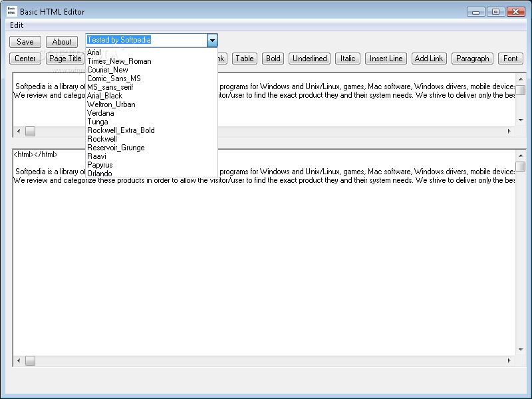Open the Edit menu
Screen dimensions: 532x399
[17, 24]
